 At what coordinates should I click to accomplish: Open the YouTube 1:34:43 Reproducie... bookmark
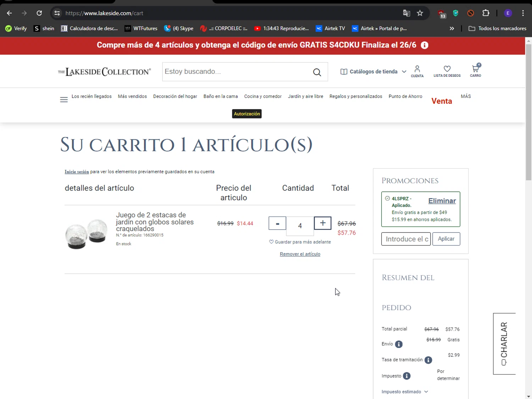pyautogui.click(x=282, y=28)
